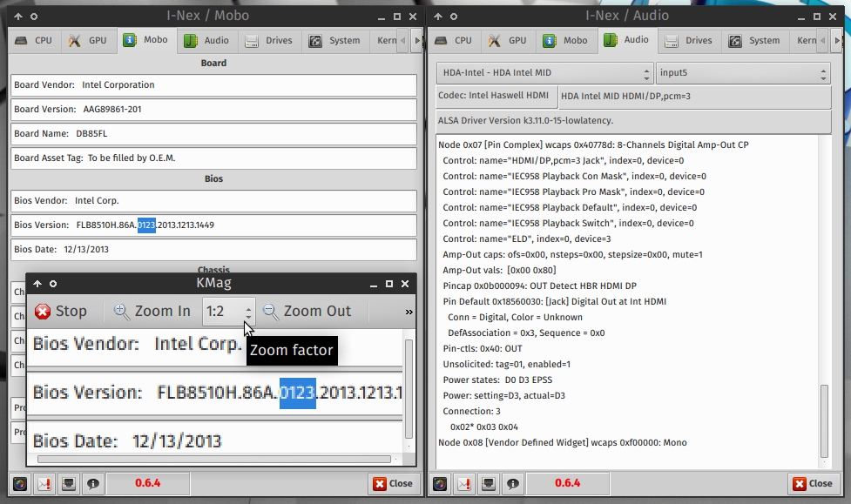Click ALSA Driver Version text
Viewport: 851px width, 504px height.
click(525, 120)
